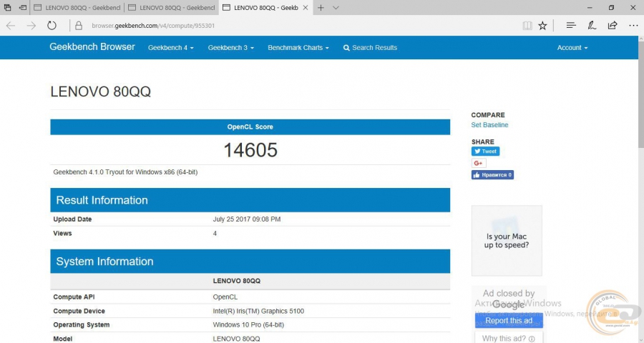The height and width of the screenshot is (343, 644).
Task: Click the Share icon in toolbar
Action: tap(613, 26)
